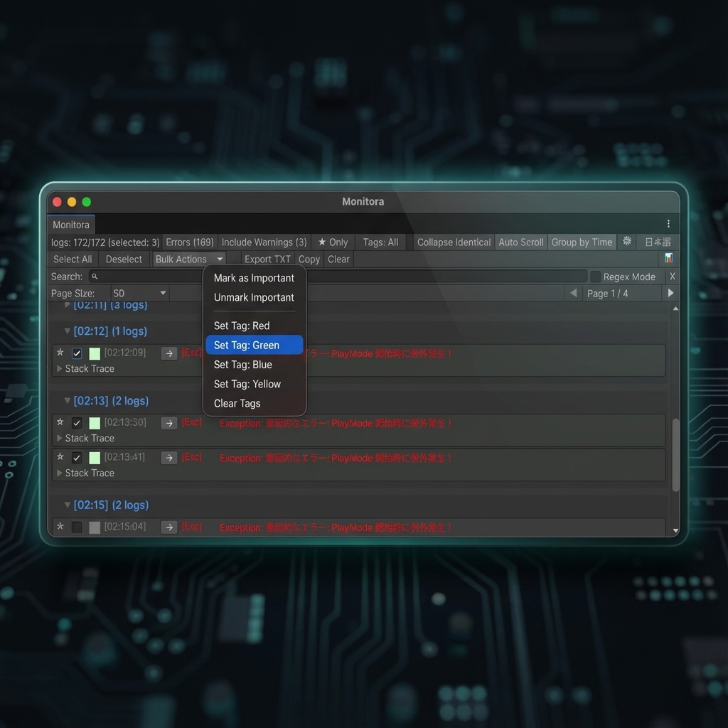Click the exception message of 02:13:41 log

(336, 459)
